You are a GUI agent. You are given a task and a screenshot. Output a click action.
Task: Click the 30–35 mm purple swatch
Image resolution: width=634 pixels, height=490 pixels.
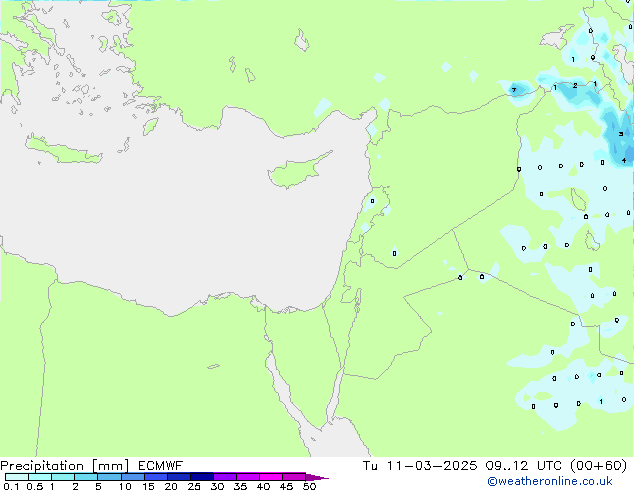(x=225, y=477)
